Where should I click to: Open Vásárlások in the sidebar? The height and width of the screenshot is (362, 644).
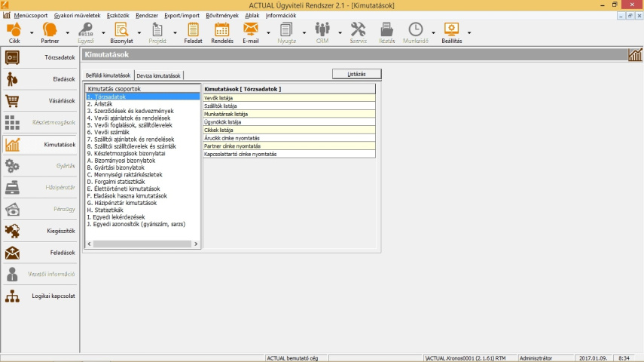41,100
